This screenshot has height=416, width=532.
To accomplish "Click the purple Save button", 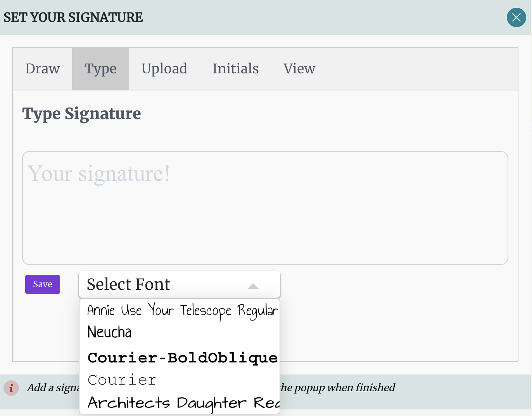I will click(x=43, y=284).
